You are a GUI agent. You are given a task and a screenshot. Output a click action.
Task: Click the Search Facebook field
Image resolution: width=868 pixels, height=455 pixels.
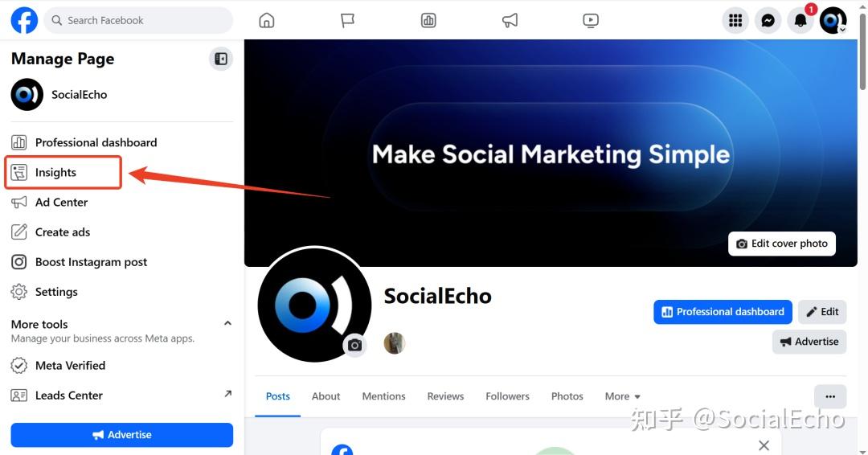[x=138, y=20]
